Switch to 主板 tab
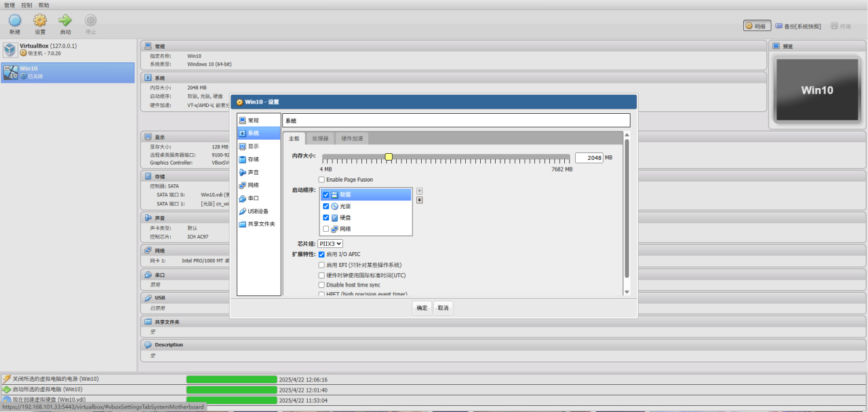 (294, 138)
